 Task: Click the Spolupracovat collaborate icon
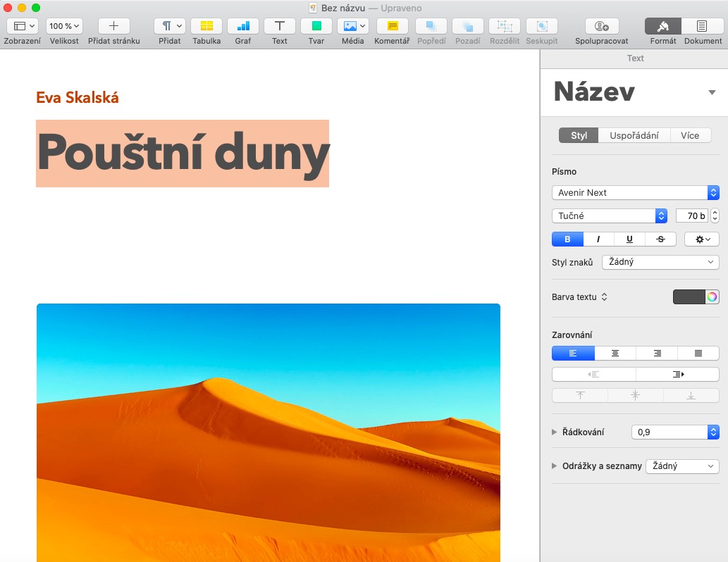point(601,26)
